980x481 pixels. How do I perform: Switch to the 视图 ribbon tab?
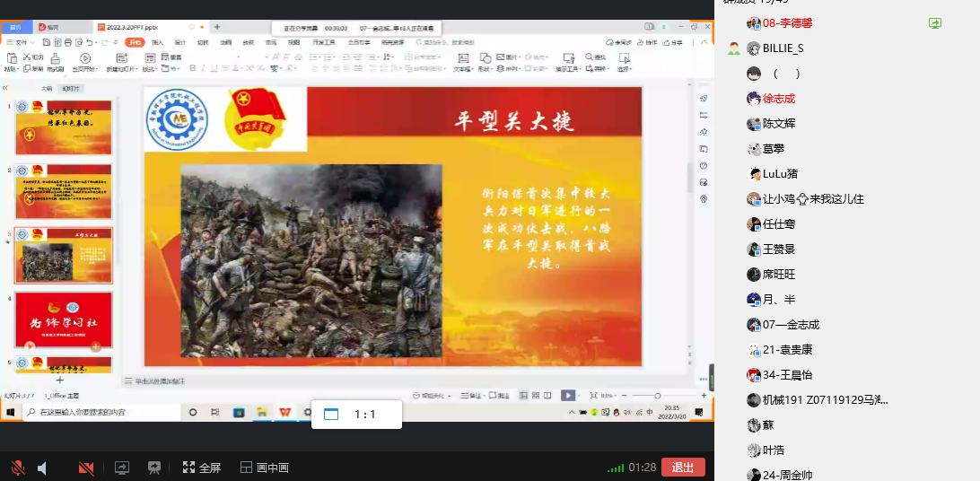pos(293,42)
